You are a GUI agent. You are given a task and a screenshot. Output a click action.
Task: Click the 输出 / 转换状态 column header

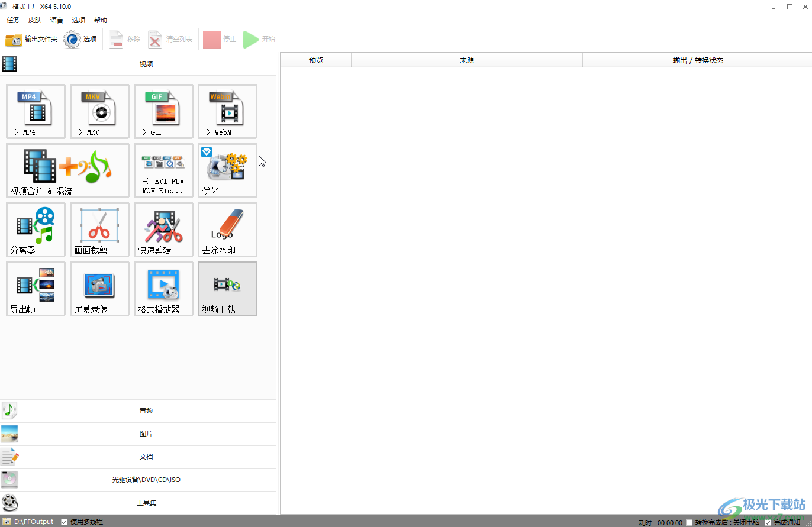click(697, 60)
